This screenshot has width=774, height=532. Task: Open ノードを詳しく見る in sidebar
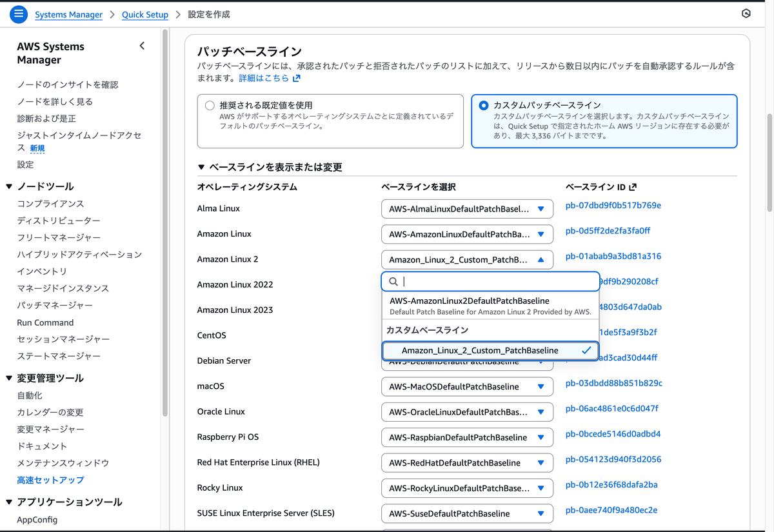point(55,102)
